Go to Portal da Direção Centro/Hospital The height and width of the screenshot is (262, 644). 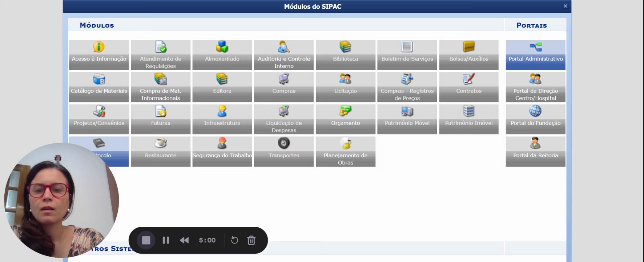point(536,87)
